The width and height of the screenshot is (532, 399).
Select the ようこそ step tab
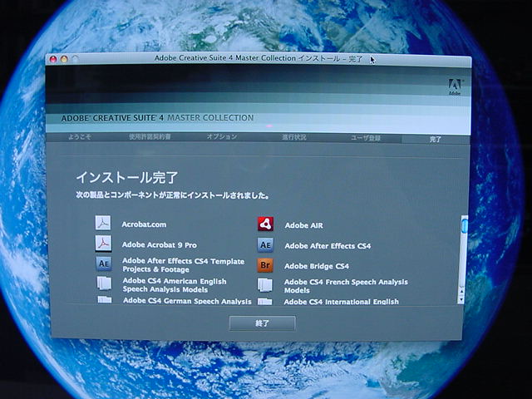click(80, 136)
